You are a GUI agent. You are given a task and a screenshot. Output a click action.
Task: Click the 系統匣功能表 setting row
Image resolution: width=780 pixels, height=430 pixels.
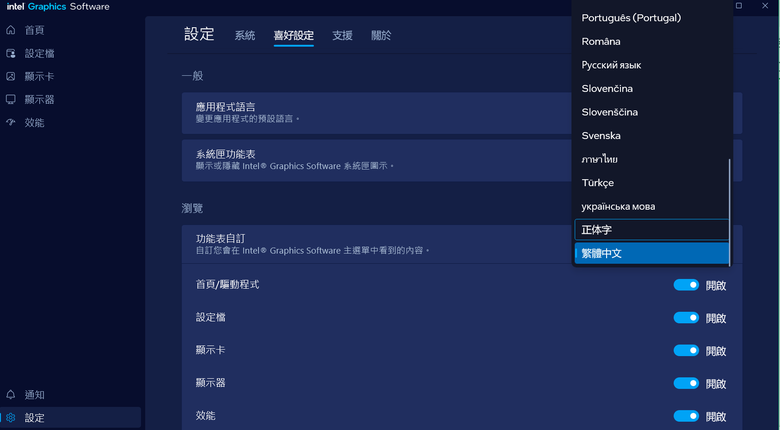(x=462, y=160)
